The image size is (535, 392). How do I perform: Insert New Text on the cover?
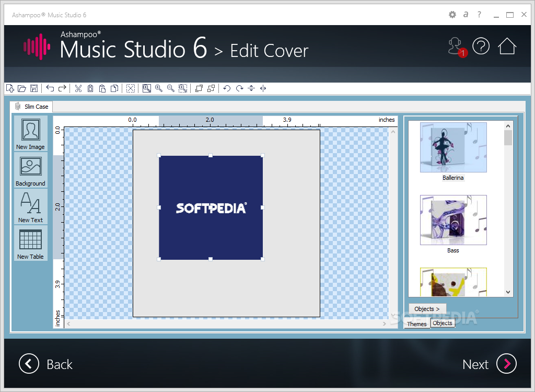click(x=31, y=206)
